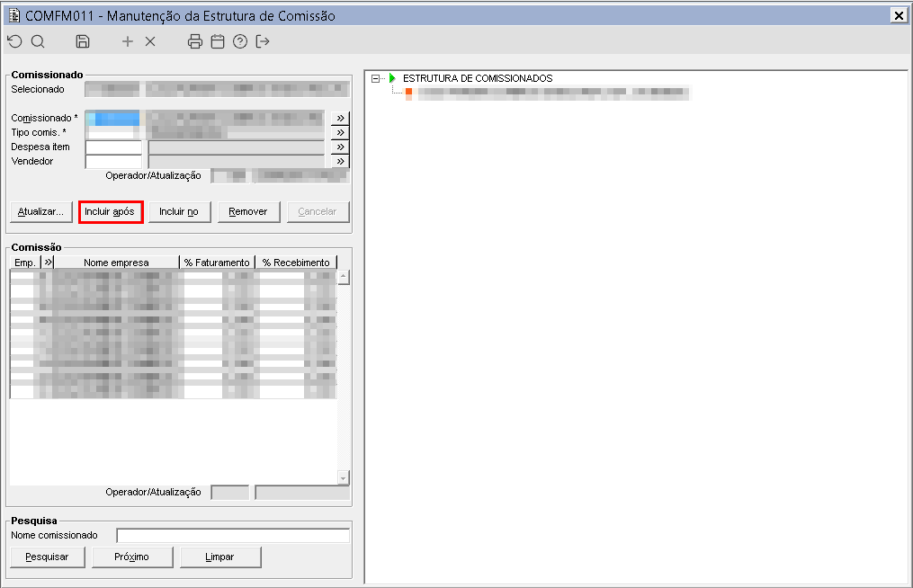Click the Próximo button
This screenshot has height=588, width=913.
coord(132,557)
